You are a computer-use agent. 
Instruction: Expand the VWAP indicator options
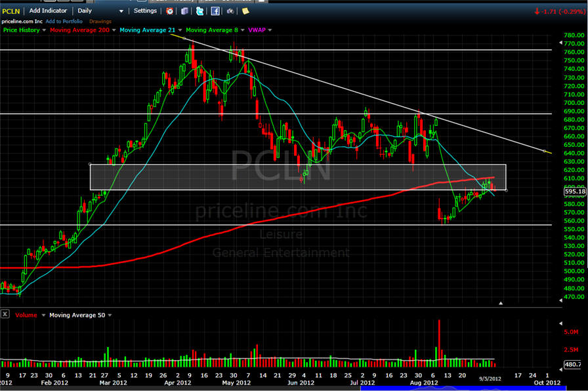click(270, 30)
